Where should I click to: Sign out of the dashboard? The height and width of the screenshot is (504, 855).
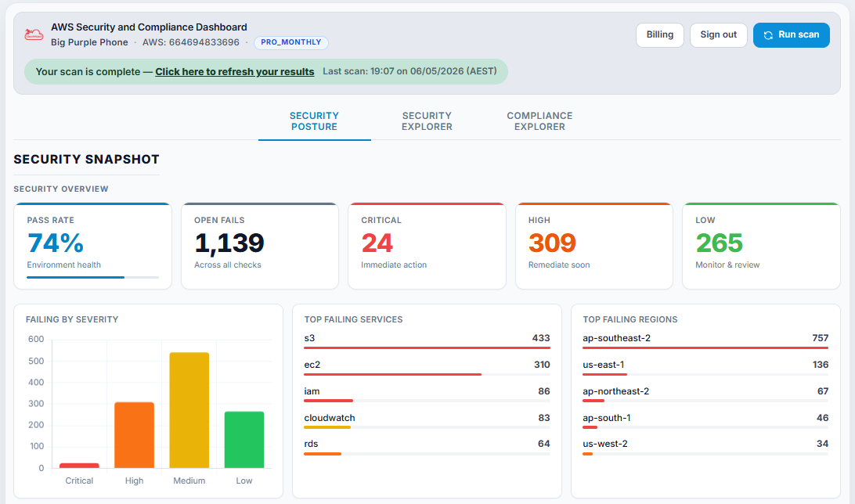[718, 35]
